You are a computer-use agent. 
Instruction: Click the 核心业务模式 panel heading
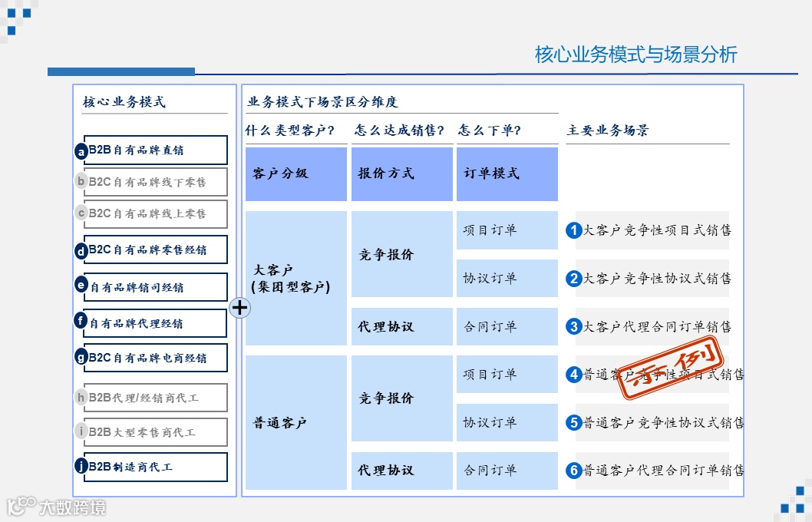[124, 102]
